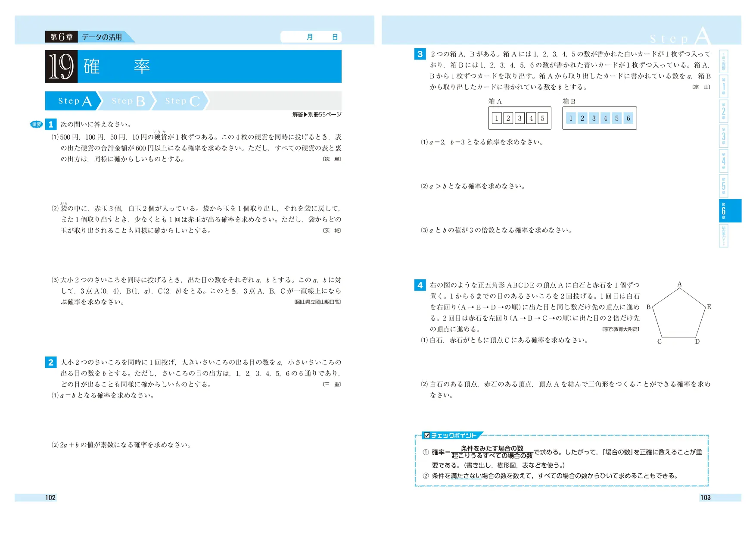The width and height of the screenshot is (756, 535).
Task: Click the blue problem number 1 badge
Action: pyautogui.click(x=51, y=125)
